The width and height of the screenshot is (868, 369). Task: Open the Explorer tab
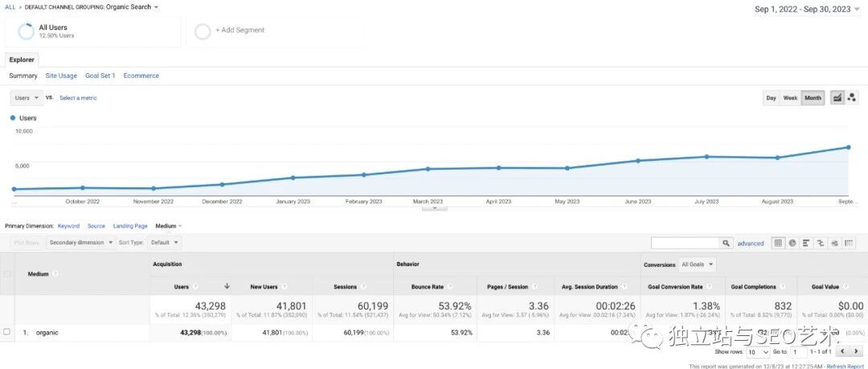(x=22, y=59)
